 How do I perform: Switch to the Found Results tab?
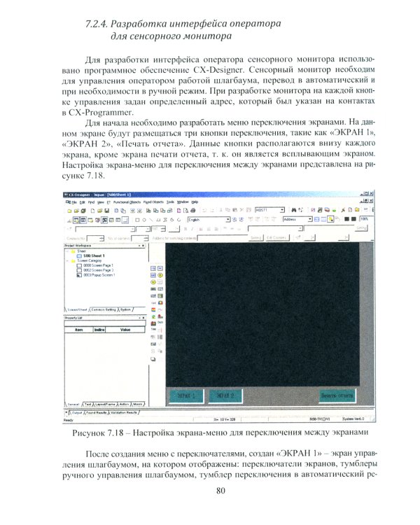[97, 413]
